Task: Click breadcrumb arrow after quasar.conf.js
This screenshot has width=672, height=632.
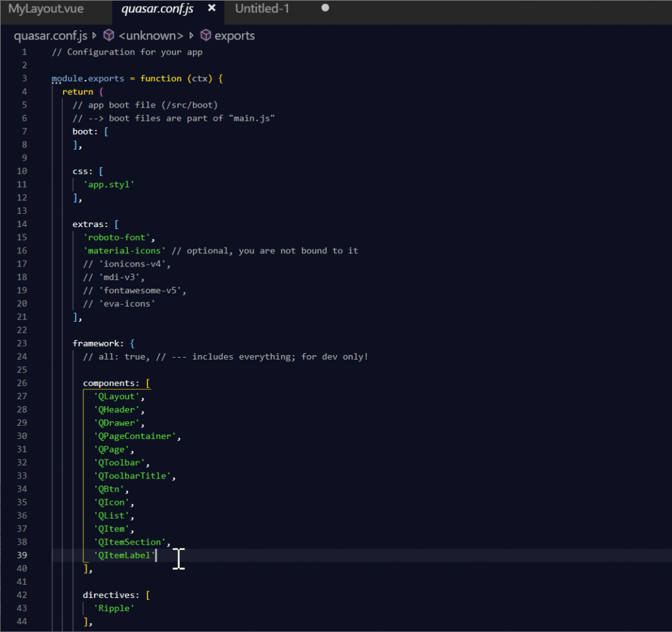Action: [95, 35]
